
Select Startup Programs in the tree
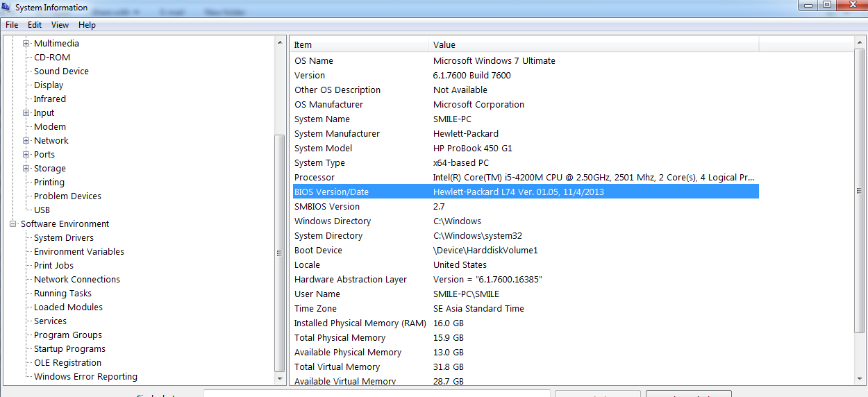(69, 348)
